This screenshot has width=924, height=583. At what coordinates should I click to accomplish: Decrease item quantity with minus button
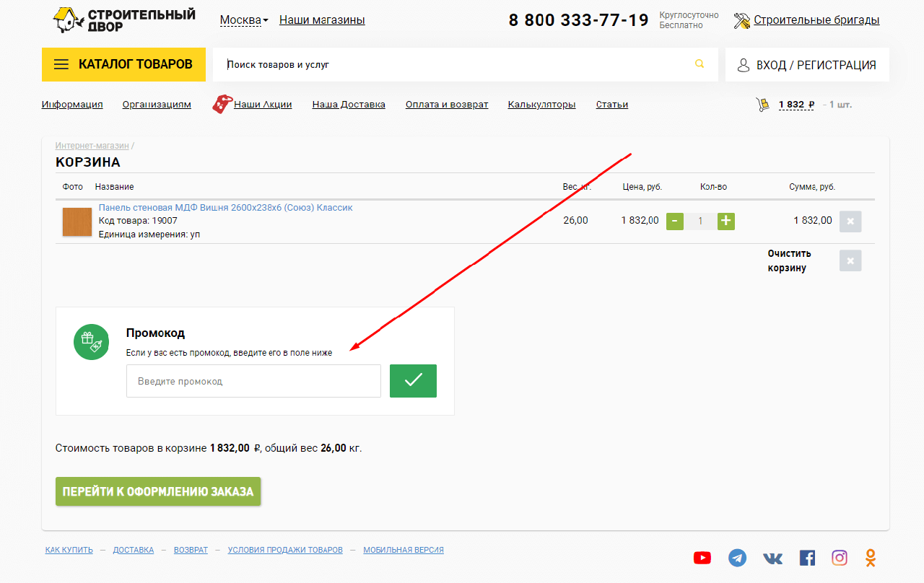[x=674, y=221]
